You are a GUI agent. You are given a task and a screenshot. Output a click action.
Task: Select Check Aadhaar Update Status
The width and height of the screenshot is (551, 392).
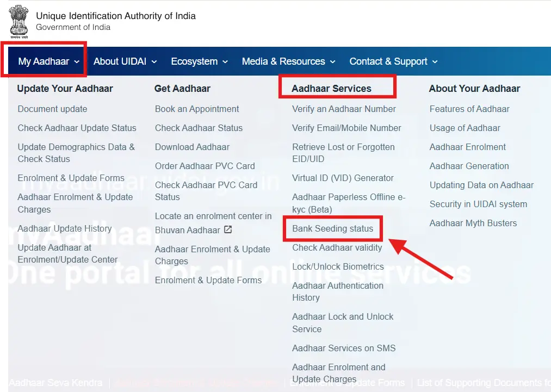77,128
